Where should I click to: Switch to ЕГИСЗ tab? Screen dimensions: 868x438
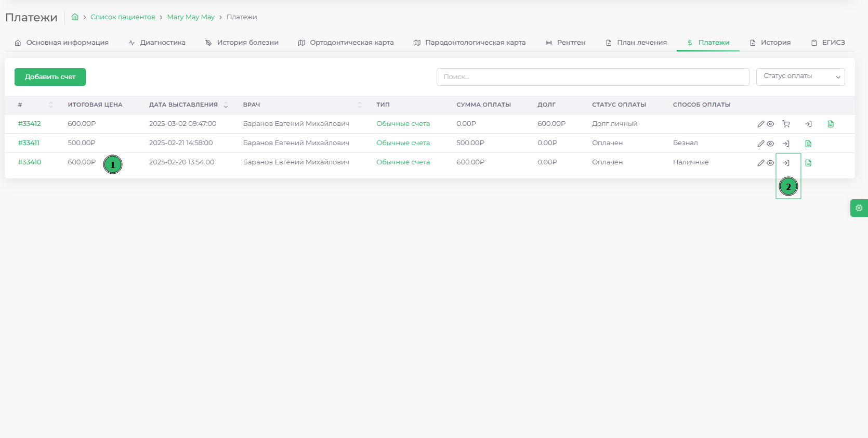828,43
